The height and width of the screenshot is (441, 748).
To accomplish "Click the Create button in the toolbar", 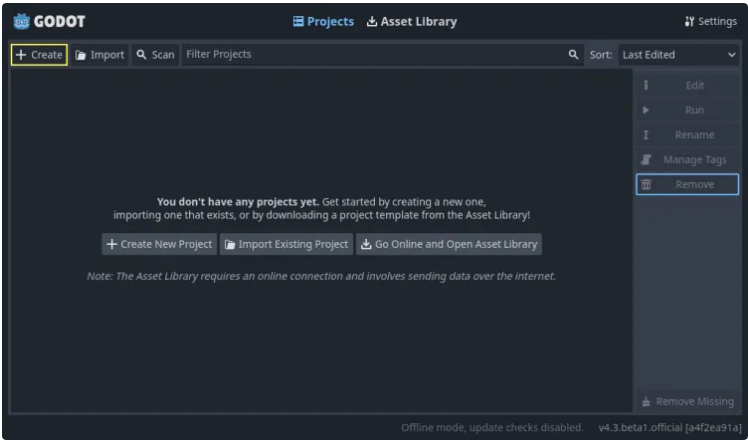I will 39,55.
